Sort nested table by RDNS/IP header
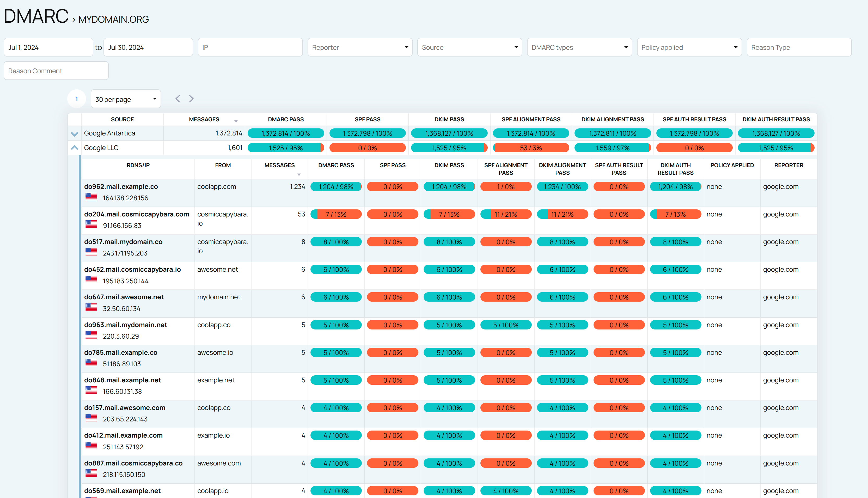The width and height of the screenshot is (868, 498). [138, 165]
